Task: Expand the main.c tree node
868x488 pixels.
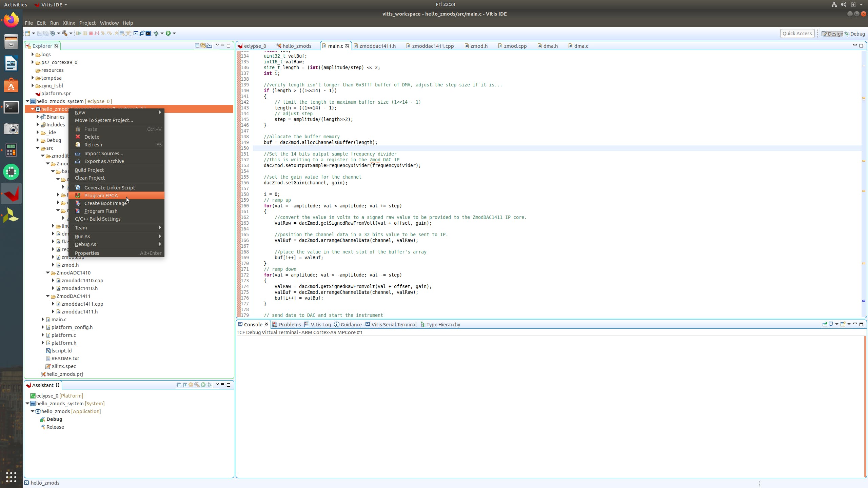Action: 43,319
